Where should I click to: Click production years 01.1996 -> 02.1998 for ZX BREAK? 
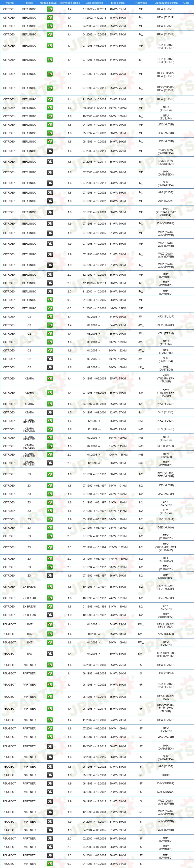click(x=94, y=607)
